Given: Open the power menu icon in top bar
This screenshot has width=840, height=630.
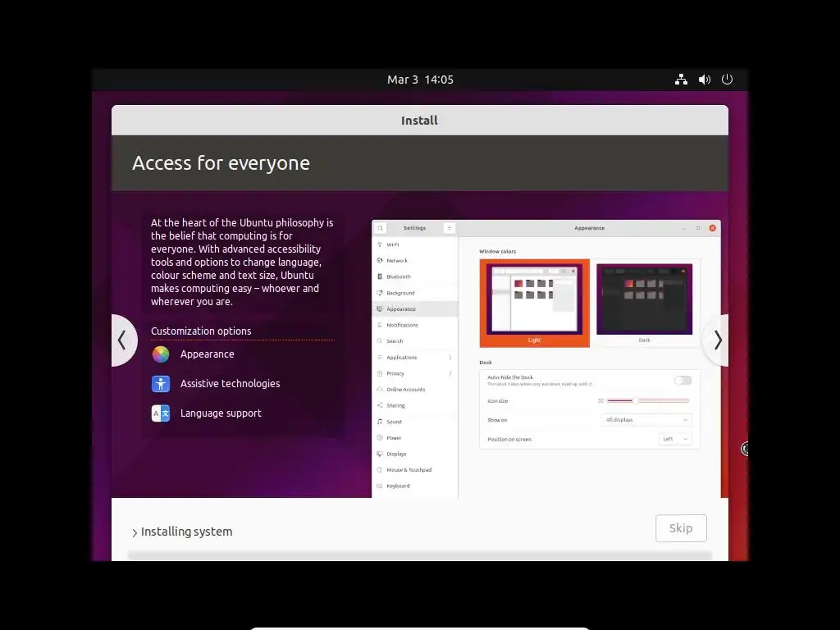Looking at the screenshot, I should (x=727, y=80).
